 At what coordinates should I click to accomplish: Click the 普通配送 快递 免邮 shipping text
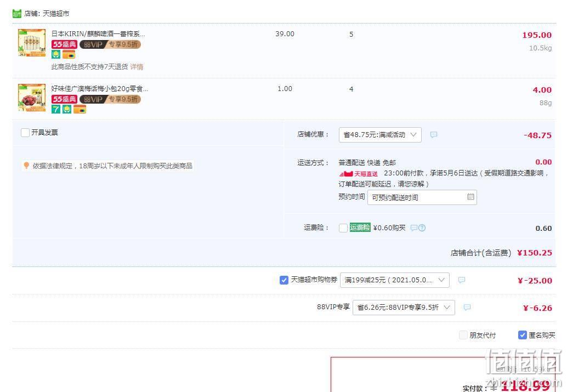pos(367,163)
